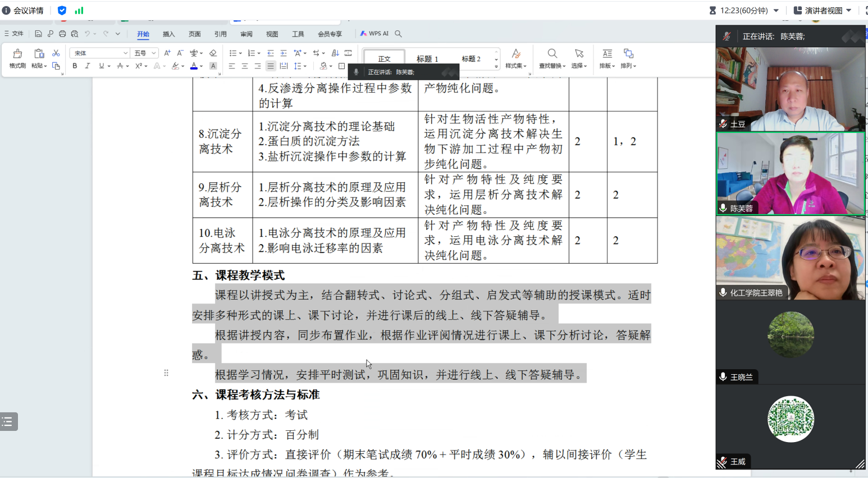Open meeting details (会议详情)
This screenshot has height=478, width=868.
(23, 10)
